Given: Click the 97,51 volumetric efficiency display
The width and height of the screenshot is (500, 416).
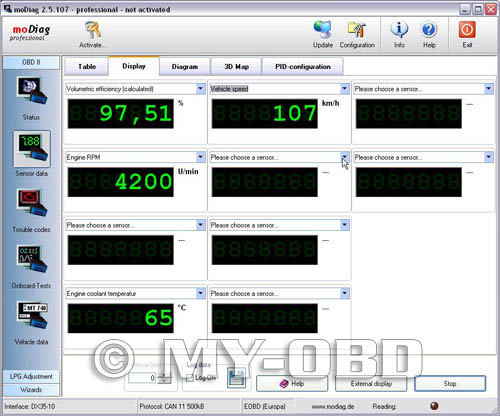Looking at the screenshot, I should tap(120, 114).
